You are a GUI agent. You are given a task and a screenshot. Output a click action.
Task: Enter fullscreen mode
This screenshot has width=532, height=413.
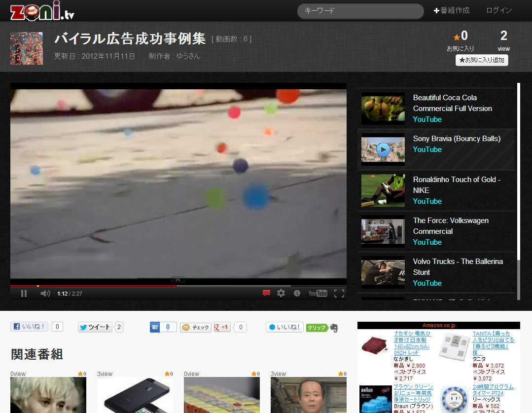click(x=339, y=294)
